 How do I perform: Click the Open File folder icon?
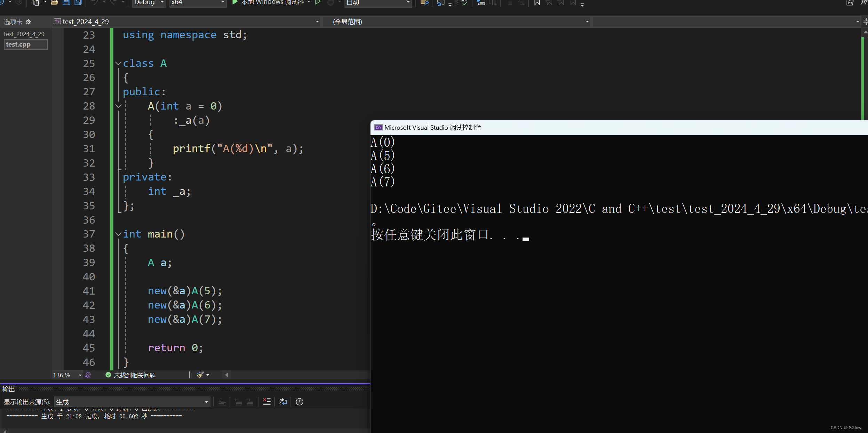[54, 2]
